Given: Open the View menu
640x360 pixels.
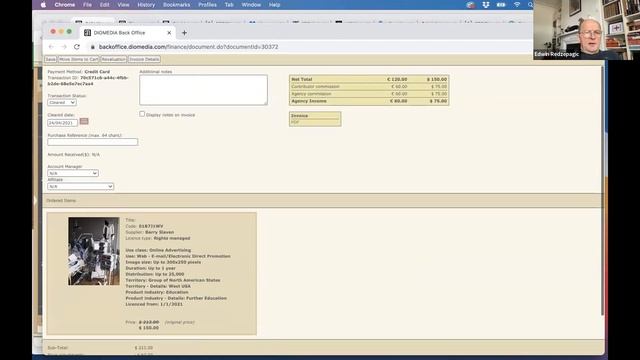Looking at the screenshot, I should [123, 5].
